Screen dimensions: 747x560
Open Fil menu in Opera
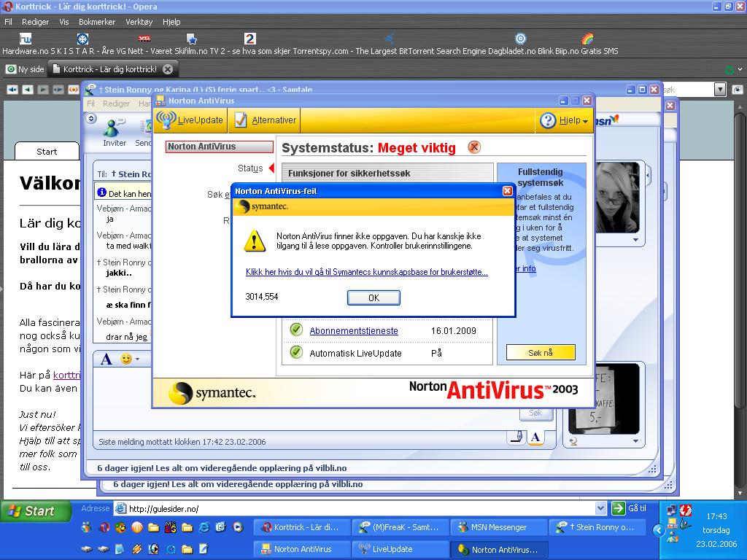pyautogui.click(x=8, y=22)
